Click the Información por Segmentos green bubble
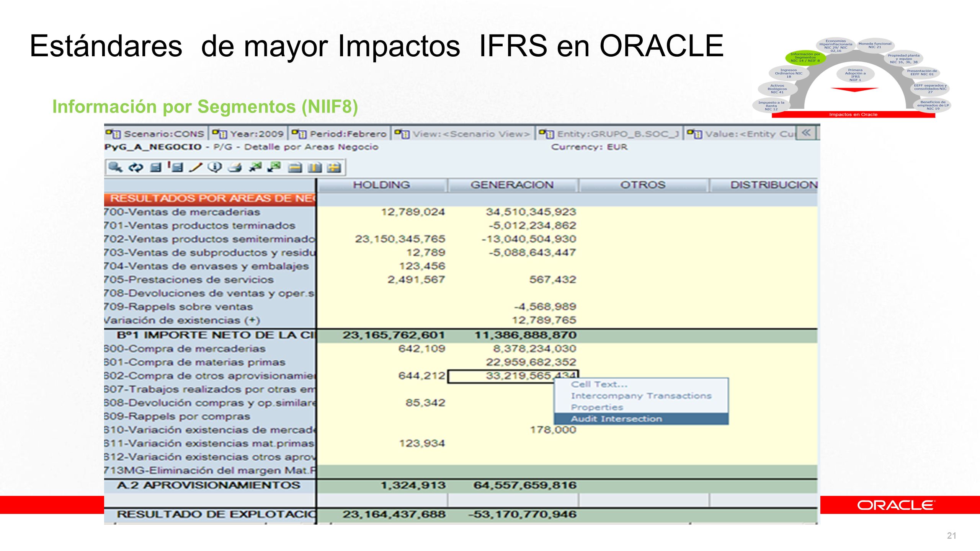Screen dimensions: 980x551 coord(805,58)
